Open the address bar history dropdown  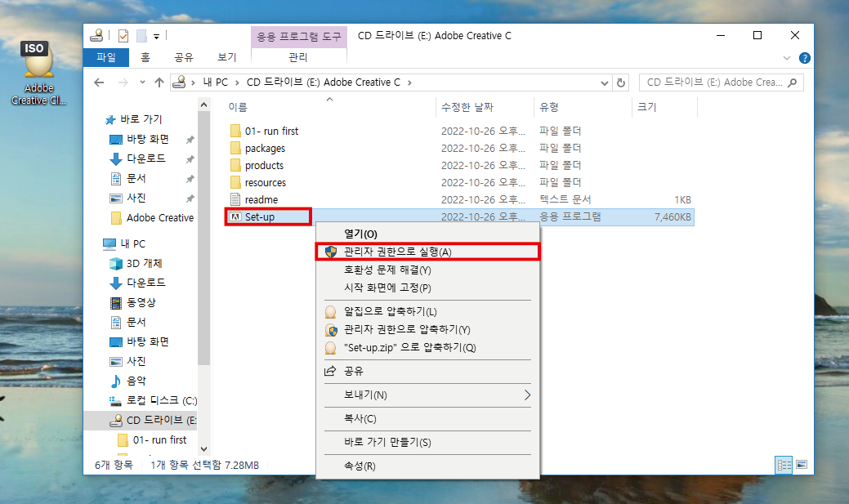[604, 83]
